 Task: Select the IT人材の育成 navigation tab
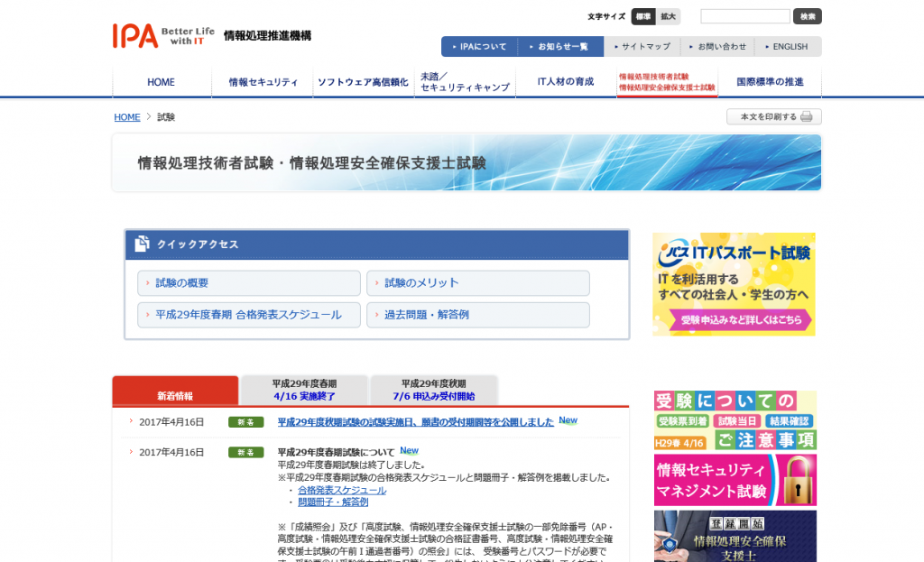(x=566, y=82)
